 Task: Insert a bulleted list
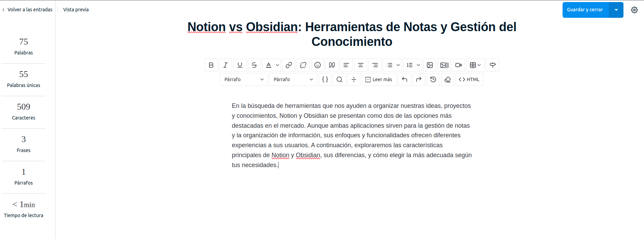coord(389,65)
